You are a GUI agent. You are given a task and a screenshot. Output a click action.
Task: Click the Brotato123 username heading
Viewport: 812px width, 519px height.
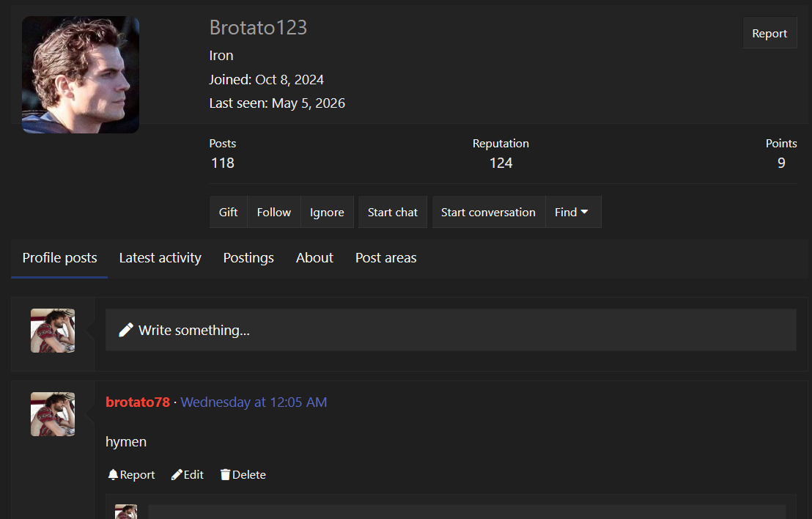[258, 27]
